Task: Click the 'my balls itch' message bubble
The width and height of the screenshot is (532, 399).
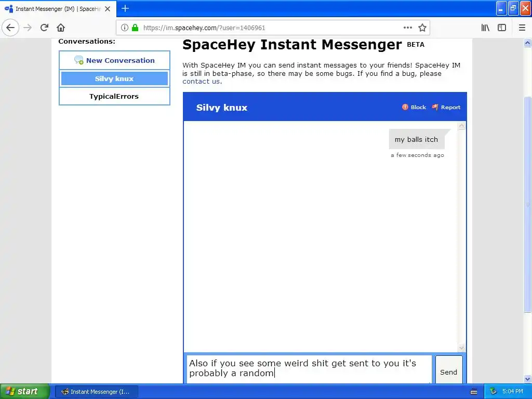Action: coord(417,139)
